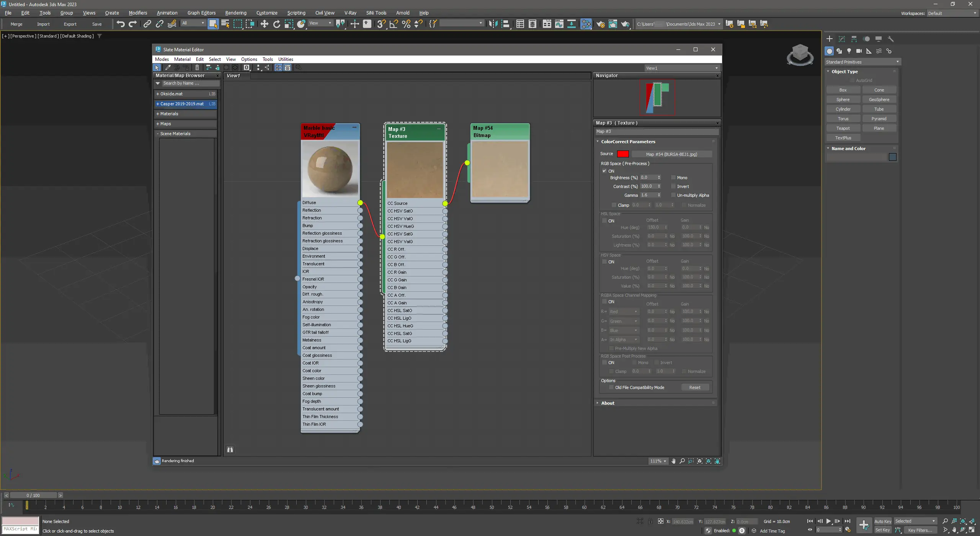Click the Teapot primitive button
Screen dimensions: 980x536
pos(843,128)
